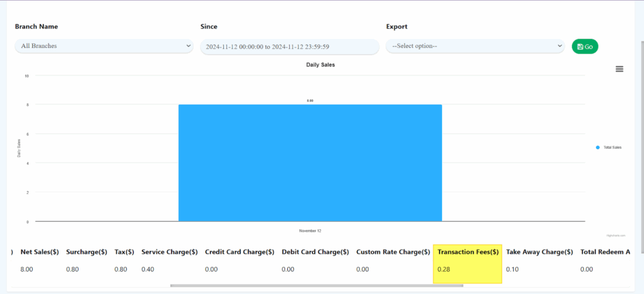The width and height of the screenshot is (644, 294).
Task: Toggle the Total Sales legend series
Action: pyautogui.click(x=609, y=148)
